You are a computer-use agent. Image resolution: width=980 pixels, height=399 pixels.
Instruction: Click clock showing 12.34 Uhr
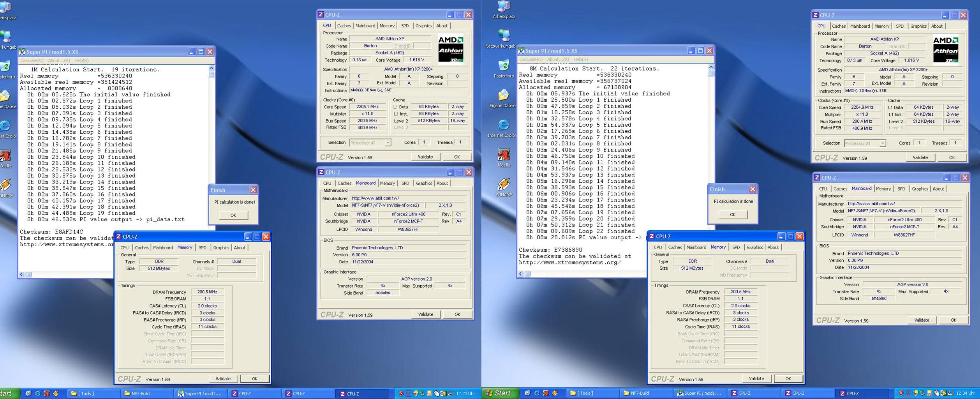tap(965, 393)
